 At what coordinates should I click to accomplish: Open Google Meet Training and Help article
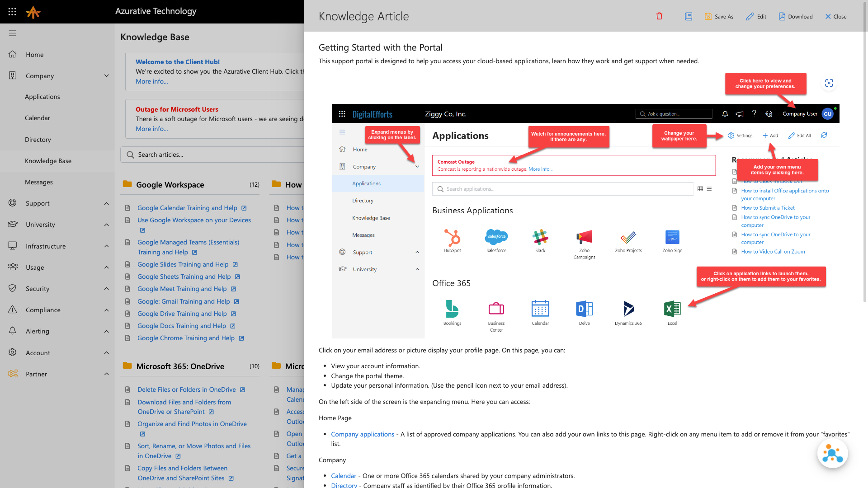(182, 289)
